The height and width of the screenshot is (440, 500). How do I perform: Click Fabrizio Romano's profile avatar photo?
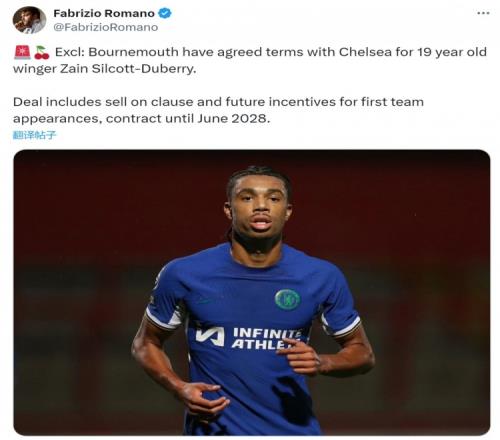[29, 20]
